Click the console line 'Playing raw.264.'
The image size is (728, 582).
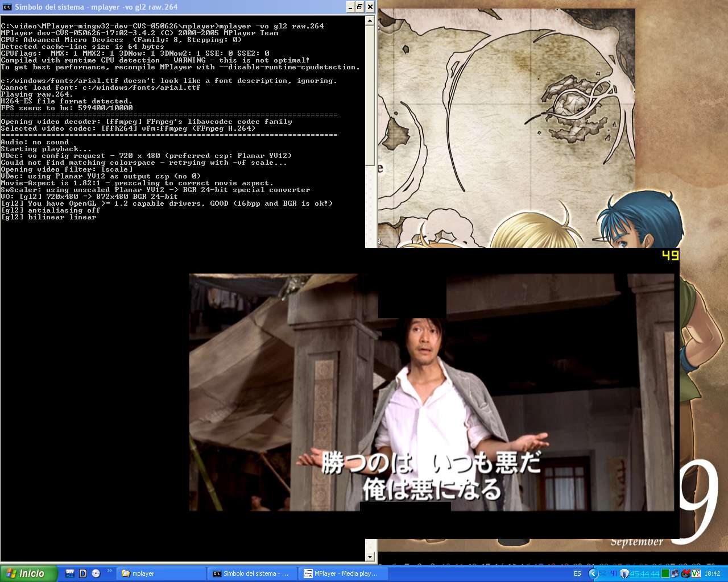[x=37, y=94]
